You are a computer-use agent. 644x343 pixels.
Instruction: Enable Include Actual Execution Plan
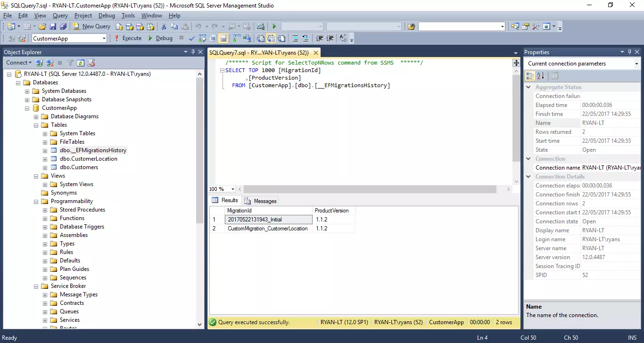coord(236,38)
